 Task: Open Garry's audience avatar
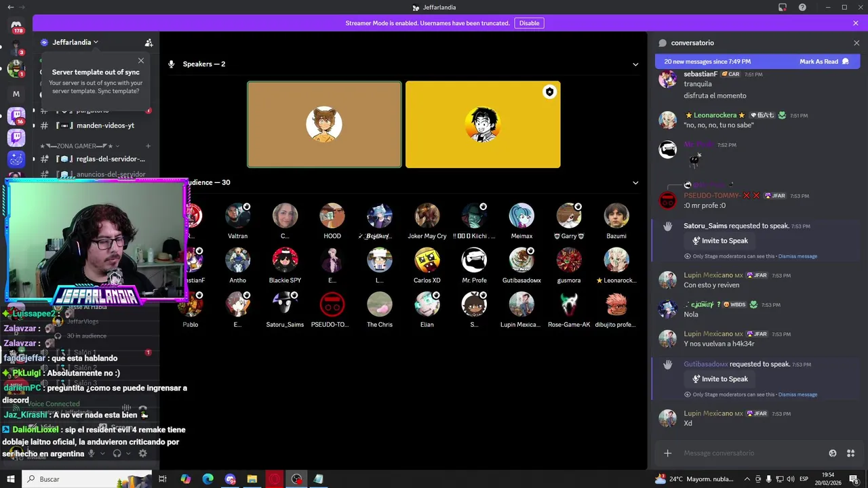569,216
